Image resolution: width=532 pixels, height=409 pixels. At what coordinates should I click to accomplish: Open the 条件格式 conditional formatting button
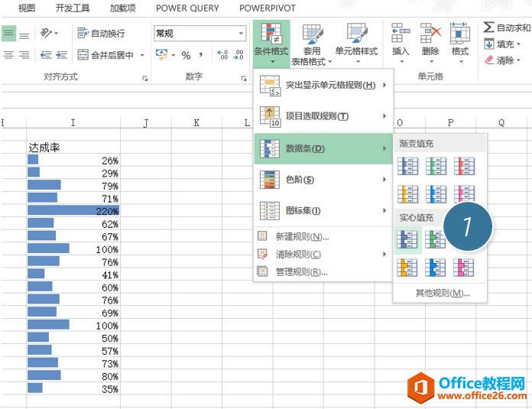pos(271,44)
